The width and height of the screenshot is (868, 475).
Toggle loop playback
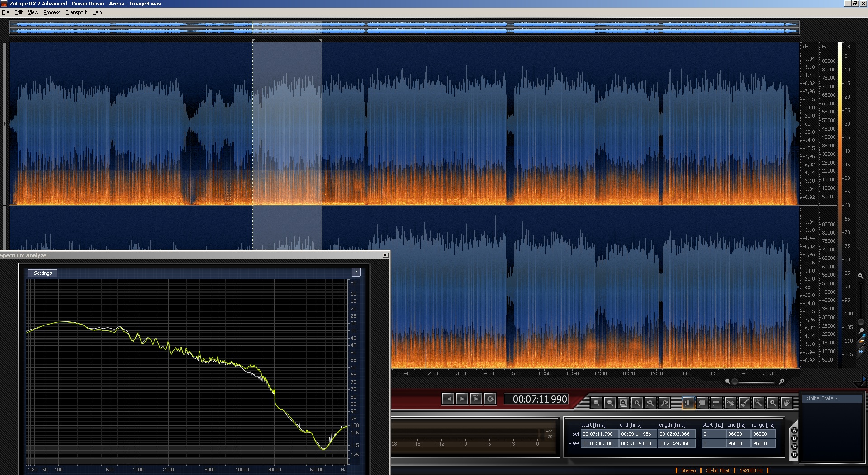490,399
